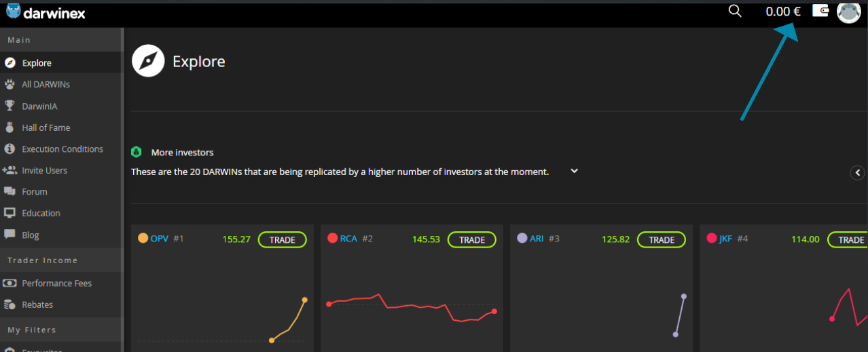Click TRADE button for OPV

pos(283,239)
